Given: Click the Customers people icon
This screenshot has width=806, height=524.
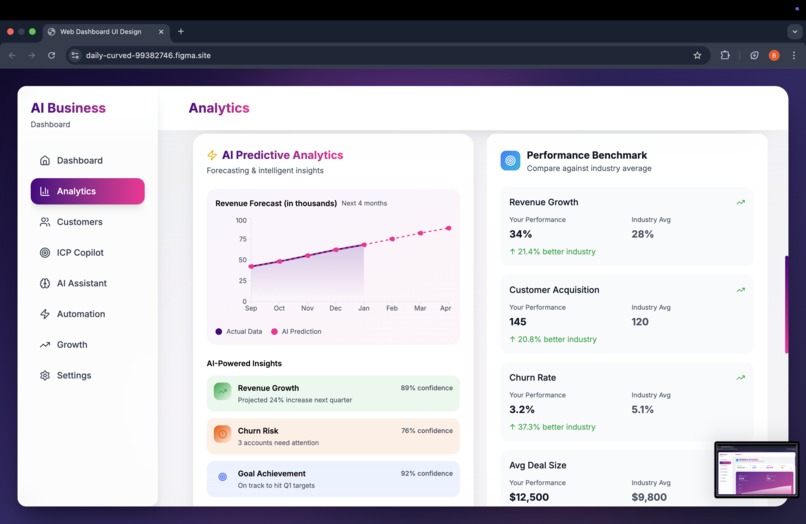Looking at the screenshot, I should [x=45, y=222].
